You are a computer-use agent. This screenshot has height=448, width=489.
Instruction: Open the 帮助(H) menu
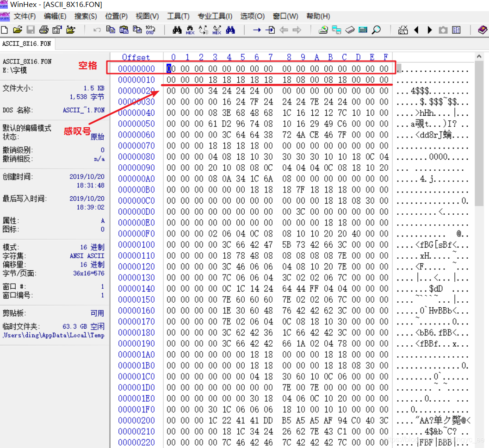(318, 16)
